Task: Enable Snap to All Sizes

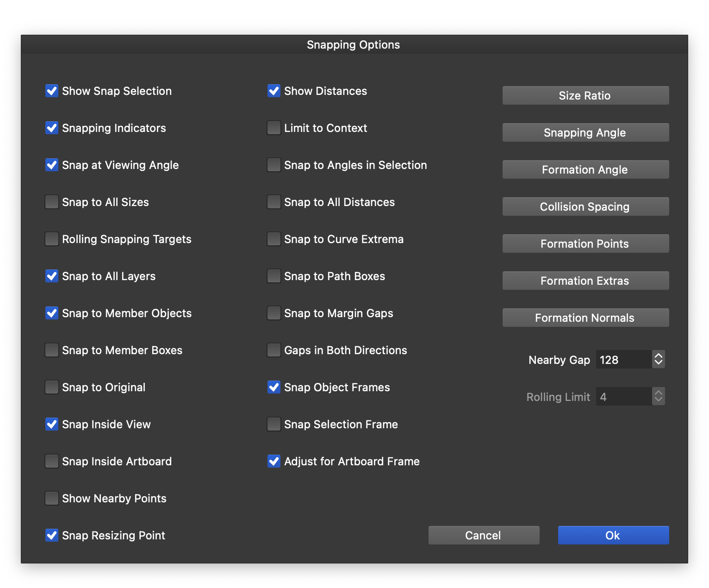Action: 52,202
